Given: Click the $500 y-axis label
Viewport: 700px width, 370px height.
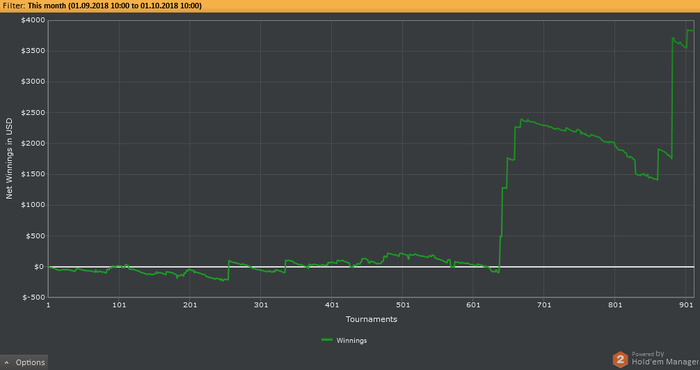Looking at the screenshot, I should click(36, 236).
